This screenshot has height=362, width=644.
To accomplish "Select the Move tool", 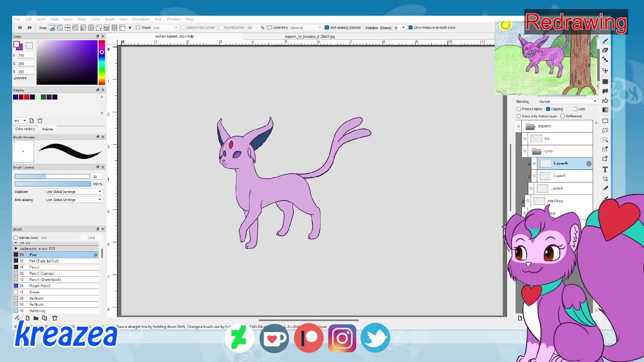I will pyautogui.click(x=605, y=70).
